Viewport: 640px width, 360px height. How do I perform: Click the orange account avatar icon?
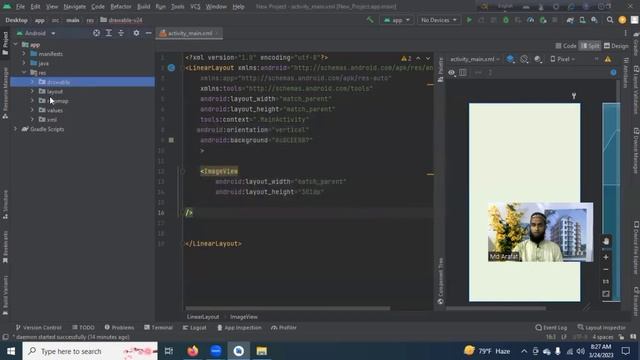click(x=622, y=20)
